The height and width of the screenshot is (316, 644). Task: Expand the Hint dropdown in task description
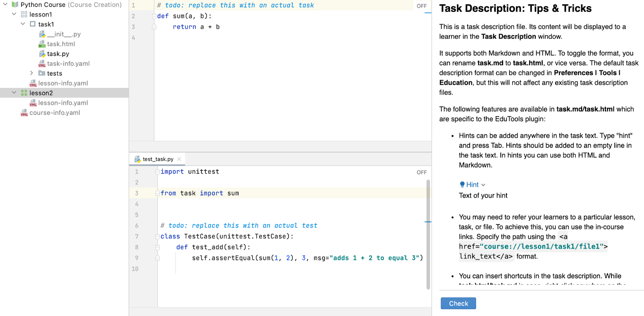click(x=473, y=185)
